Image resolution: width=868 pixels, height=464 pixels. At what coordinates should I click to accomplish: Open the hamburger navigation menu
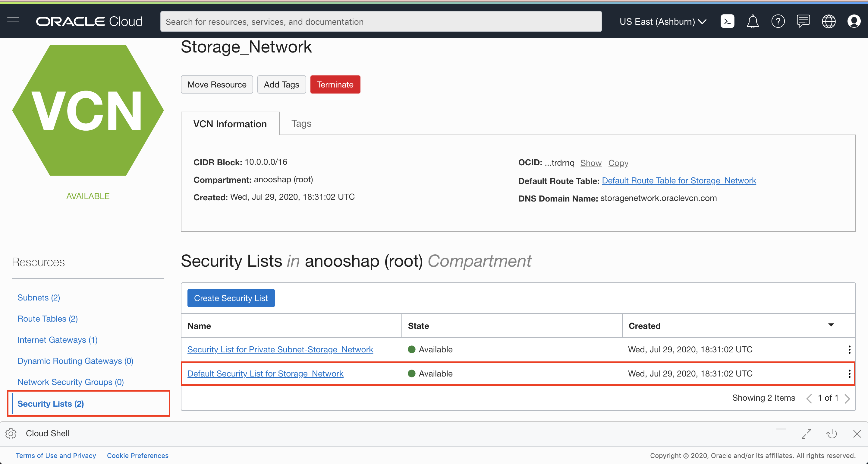pos(13,21)
